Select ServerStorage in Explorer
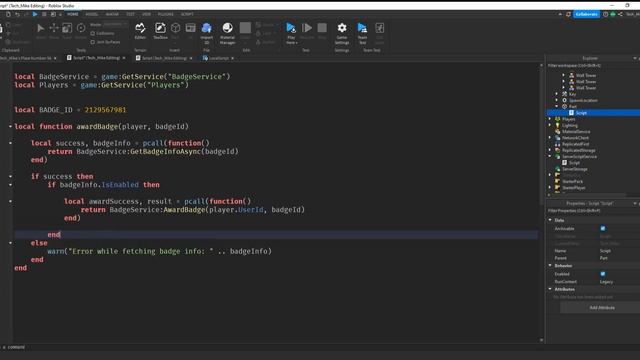640x360 pixels. 574,169
